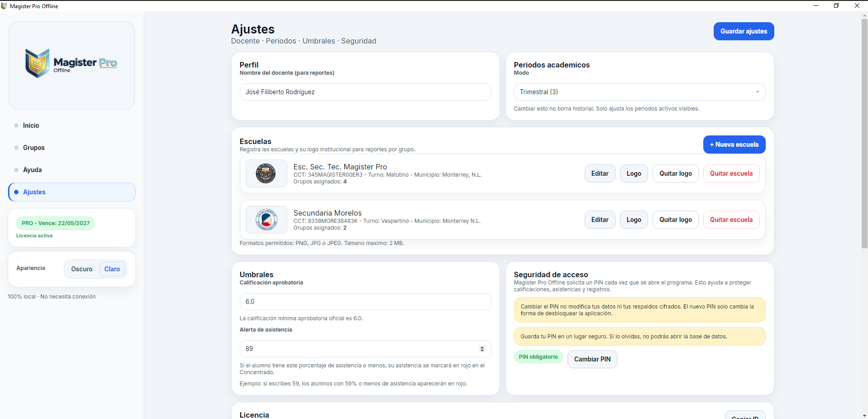Click the 'Ejemplo: si escribes 59' hint text
The height and width of the screenshot is (419, 868).
[353, 384]
